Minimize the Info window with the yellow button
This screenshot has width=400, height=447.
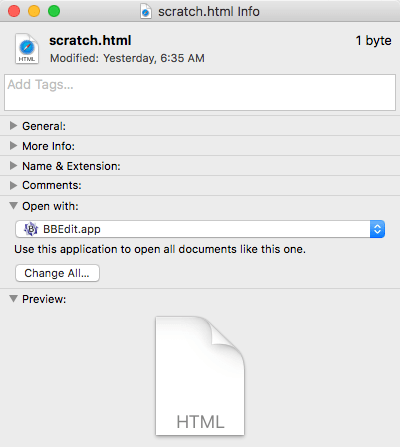pos(34,11)
